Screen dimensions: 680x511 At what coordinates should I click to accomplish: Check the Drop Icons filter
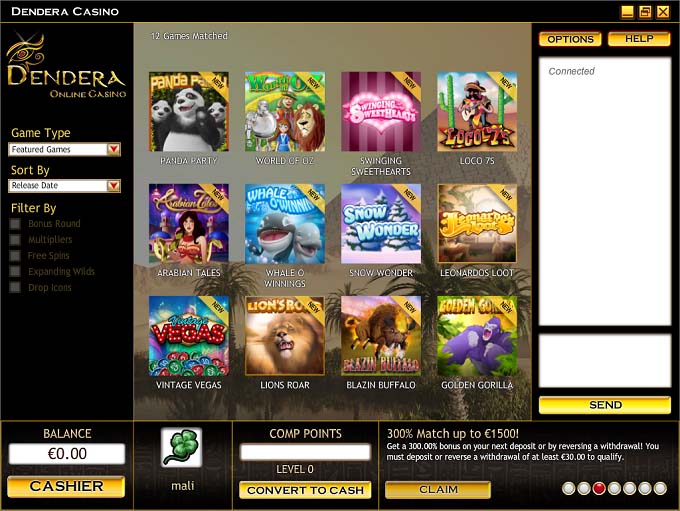[15, 287]
